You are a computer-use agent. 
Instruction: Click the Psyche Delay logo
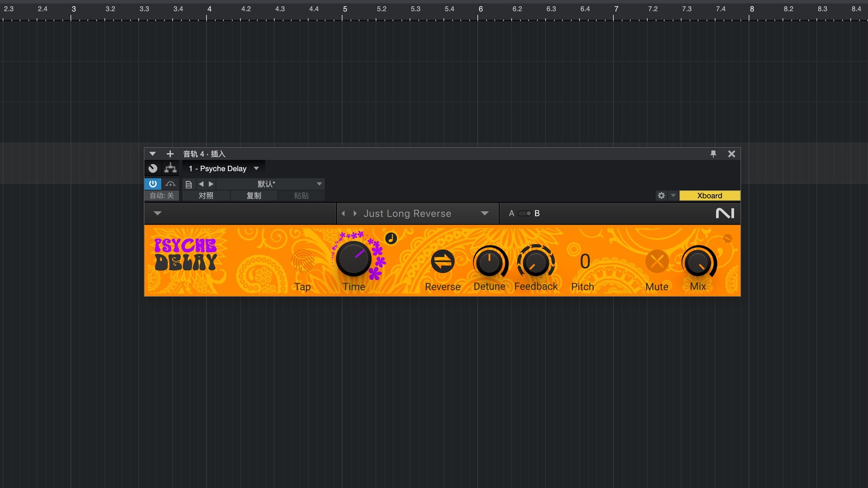tap(186, 254)
